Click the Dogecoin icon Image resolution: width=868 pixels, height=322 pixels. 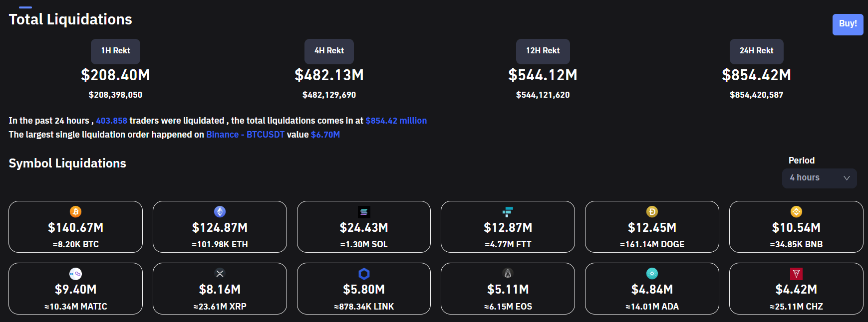click(652, 212)
